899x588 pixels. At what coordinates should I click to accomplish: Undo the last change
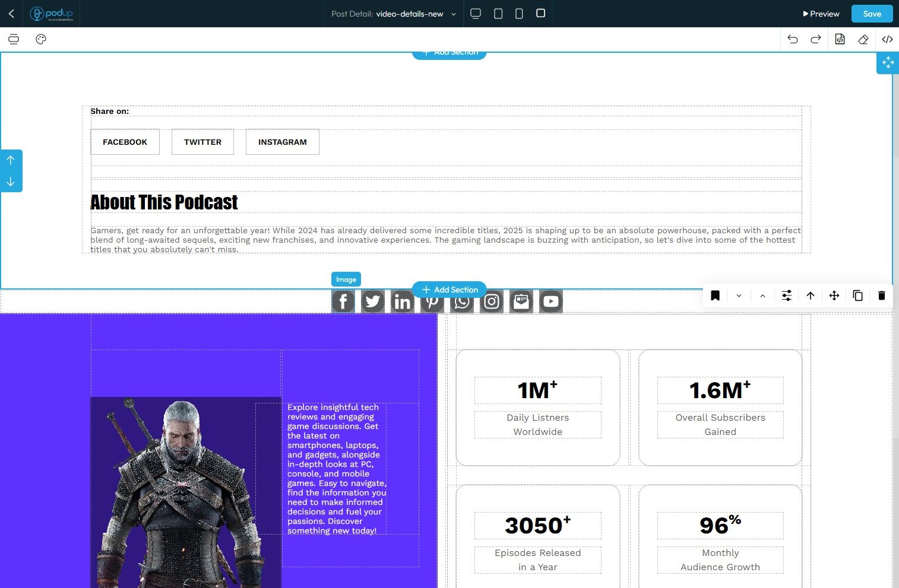click(793, 39)
